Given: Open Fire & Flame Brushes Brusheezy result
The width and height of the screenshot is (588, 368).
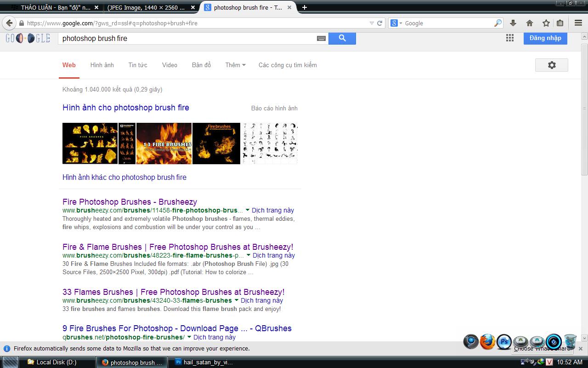Looking at the screenshot, I should pos(178,247).
